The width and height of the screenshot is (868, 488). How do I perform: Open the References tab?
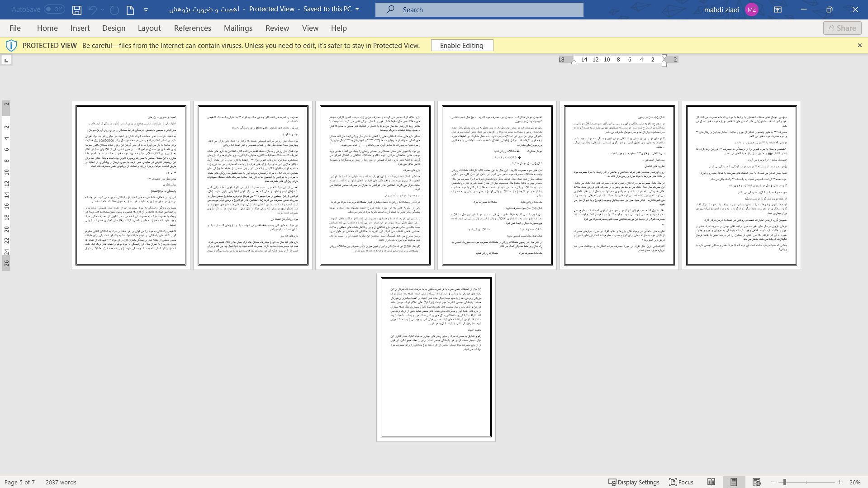click(193, 28)
